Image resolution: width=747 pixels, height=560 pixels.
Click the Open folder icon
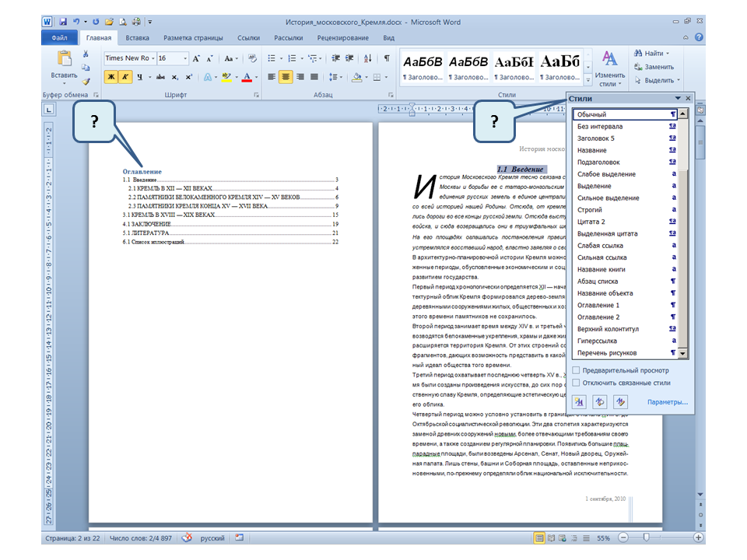pos(109,22)
